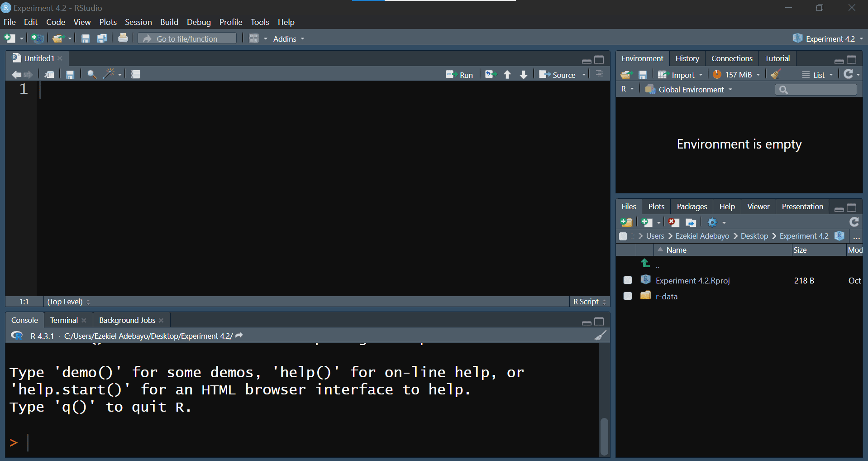Viewport: 868px width, 461px height.
Task: Click the console vertical scrollbar thumb
Action: point(604,437)
